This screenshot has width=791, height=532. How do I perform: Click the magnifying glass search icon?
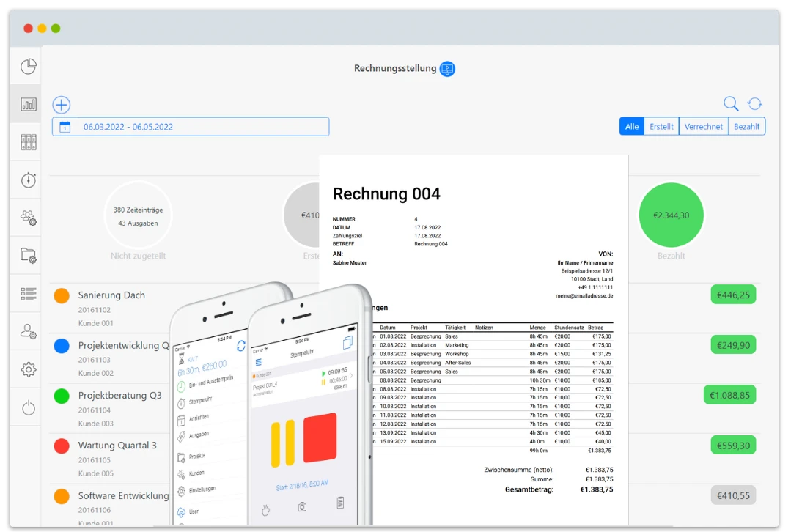click(x=731, y=104)
